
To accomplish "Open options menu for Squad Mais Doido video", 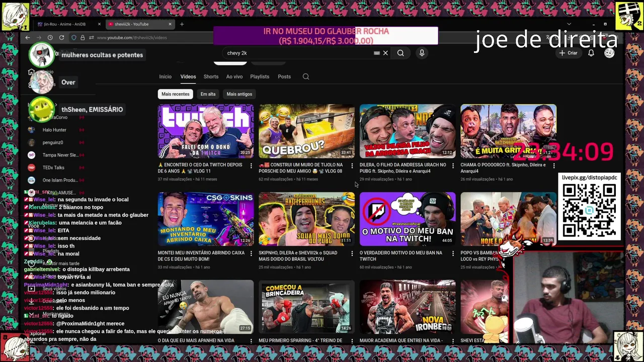I will [352, 253].
